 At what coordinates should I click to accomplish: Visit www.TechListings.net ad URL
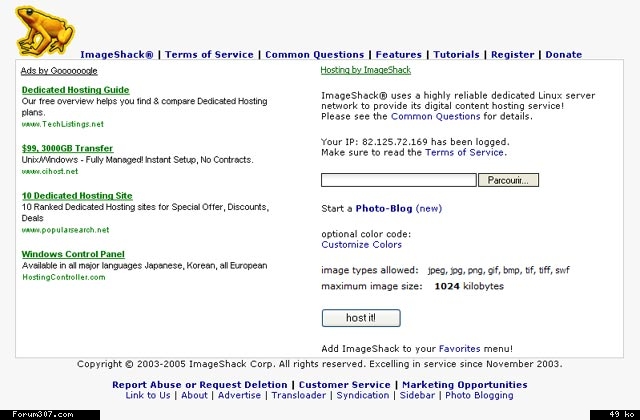[x=63, y=124]
